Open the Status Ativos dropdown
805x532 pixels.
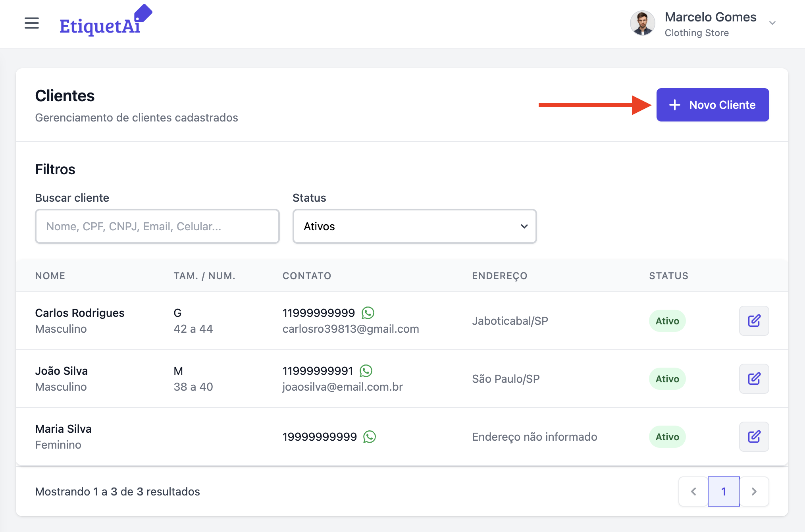click(414, 226)
